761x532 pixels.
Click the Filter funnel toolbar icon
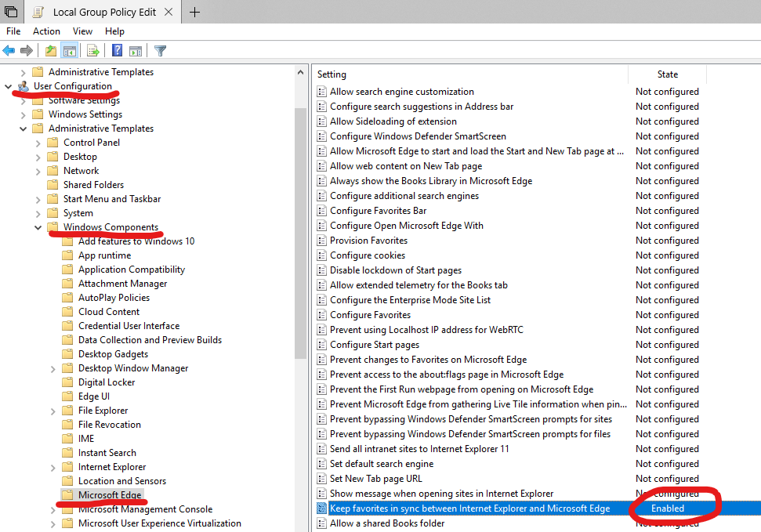pos(160,50)
